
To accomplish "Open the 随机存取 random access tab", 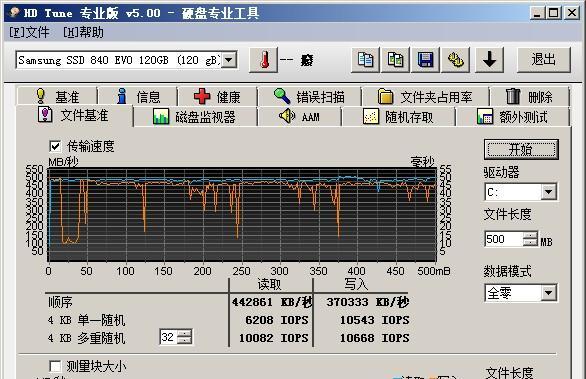I will coord(399,117).
